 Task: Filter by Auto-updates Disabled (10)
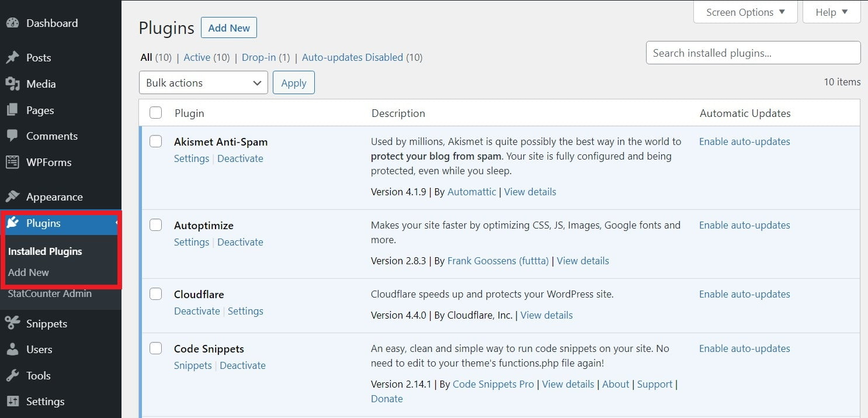(x=362, y=57)
